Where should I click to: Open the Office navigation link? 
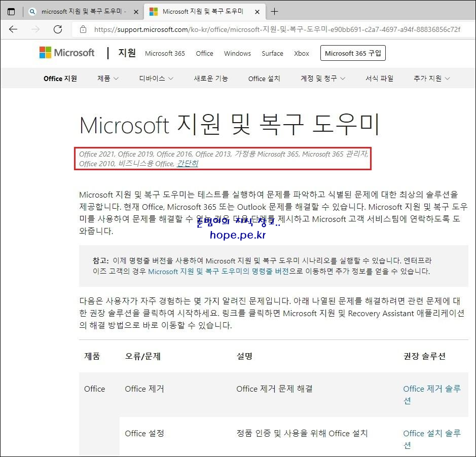coord(204,53)
